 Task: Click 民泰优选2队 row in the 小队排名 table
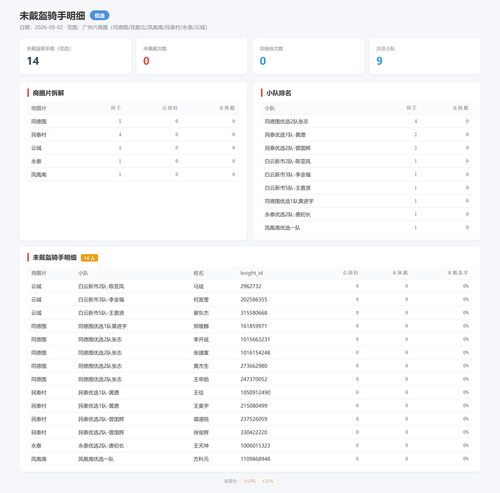click(367, 148)
